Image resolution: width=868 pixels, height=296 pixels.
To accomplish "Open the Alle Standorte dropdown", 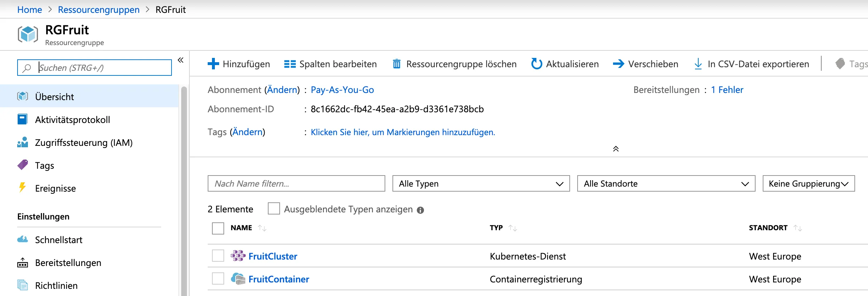I will (x=666, y=184).
